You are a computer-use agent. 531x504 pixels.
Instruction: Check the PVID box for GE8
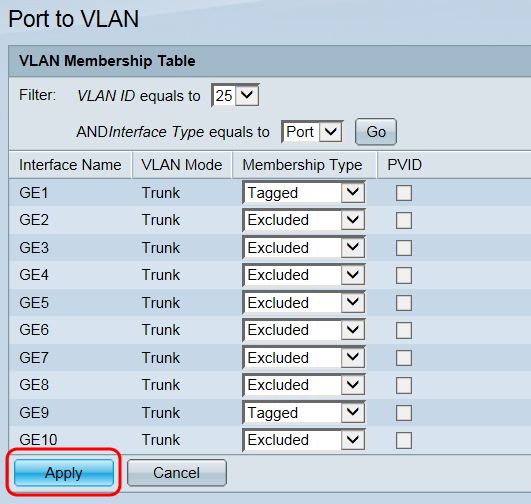(x=404, y=385)
